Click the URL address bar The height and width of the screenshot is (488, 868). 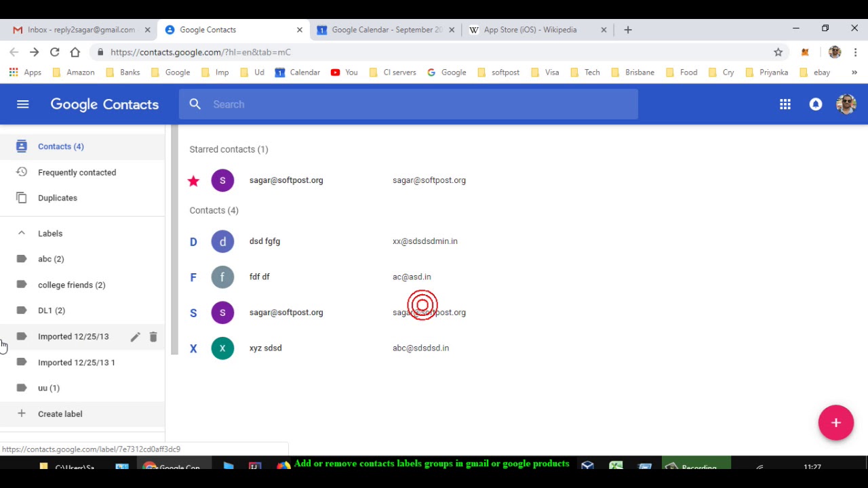click(434, 52)
